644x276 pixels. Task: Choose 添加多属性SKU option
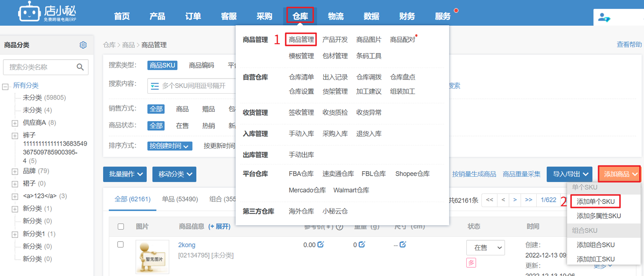coord(598,216)
